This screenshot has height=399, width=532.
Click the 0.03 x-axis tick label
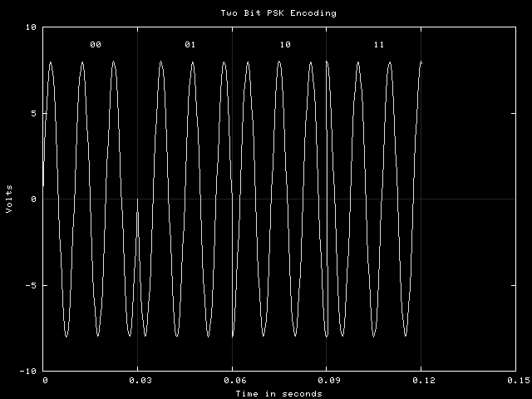[x=137, y=380]
